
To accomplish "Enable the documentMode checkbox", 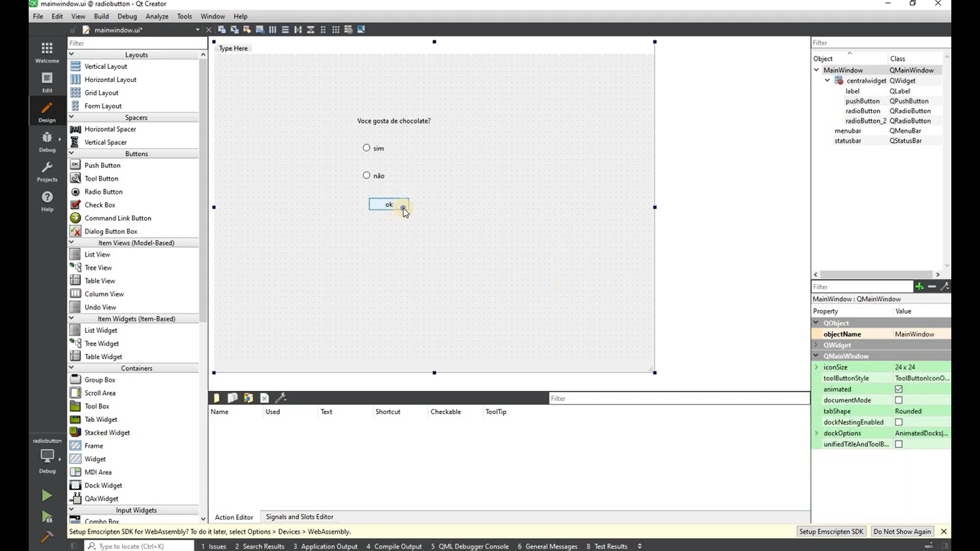I will tap(898, 400).
